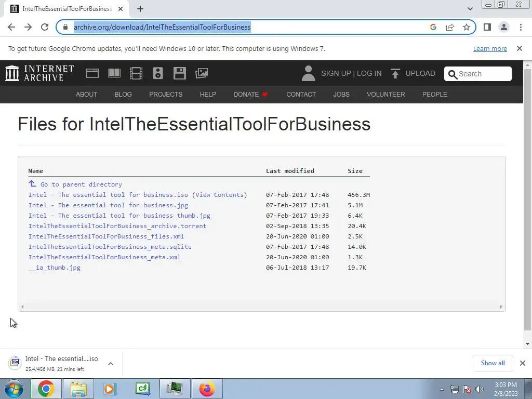
Task: Open the PROJECTS menu item
Action: (166, 95)
